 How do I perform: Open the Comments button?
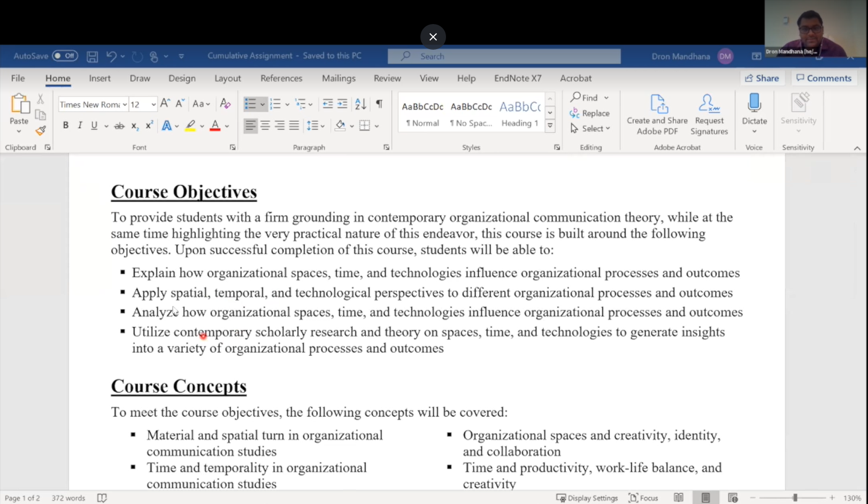click(x=824, y=79)
